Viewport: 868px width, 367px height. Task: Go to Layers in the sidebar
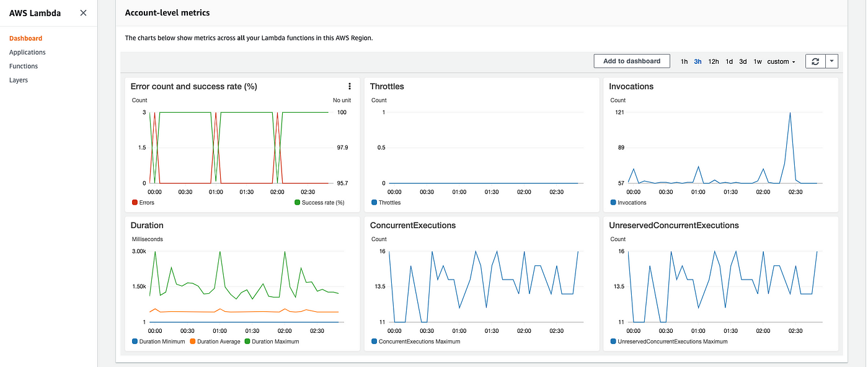coord(19,80)
